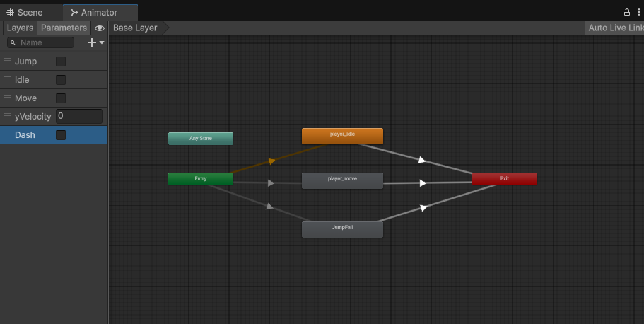This screenshot has width=644, height=324.
Task: Select the player_idle to Exit transition arrow
Action: 422,160
